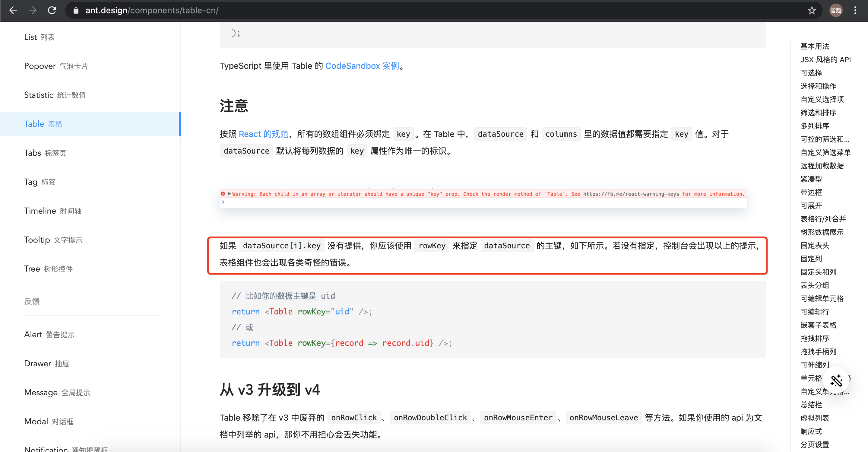Expand the second console log entry
This screenshot has height=452, width=868.
click(223, 202)
